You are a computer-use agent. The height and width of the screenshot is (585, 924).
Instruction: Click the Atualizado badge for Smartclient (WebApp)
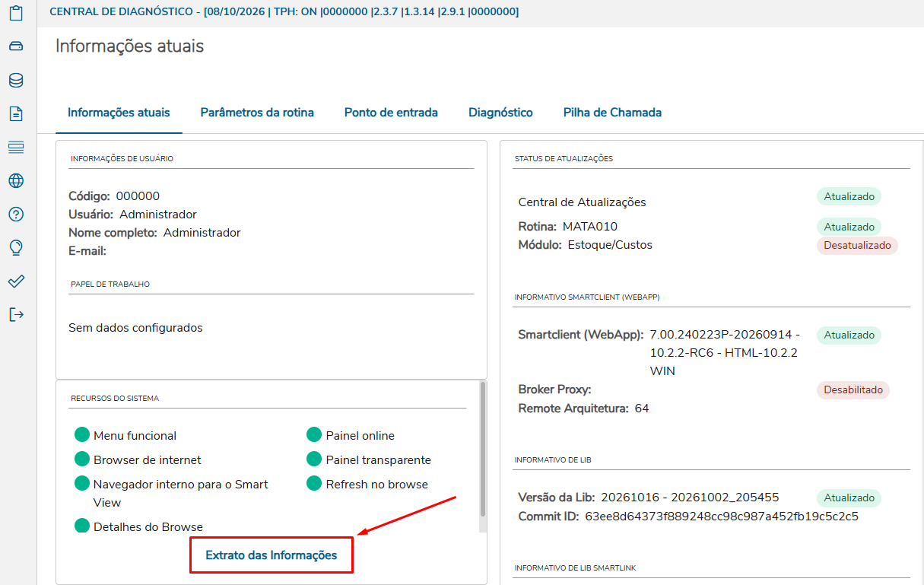(x=849, y=335)
